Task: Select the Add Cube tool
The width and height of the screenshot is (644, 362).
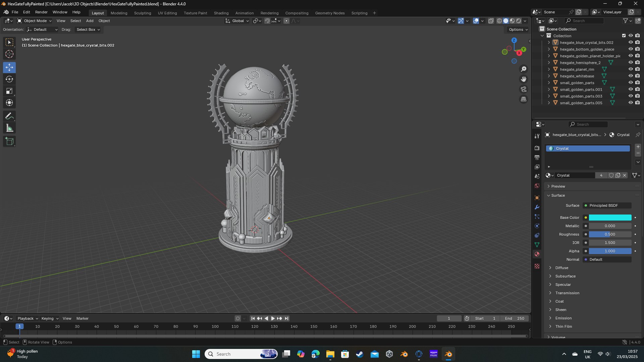Action: coord(9,141)
